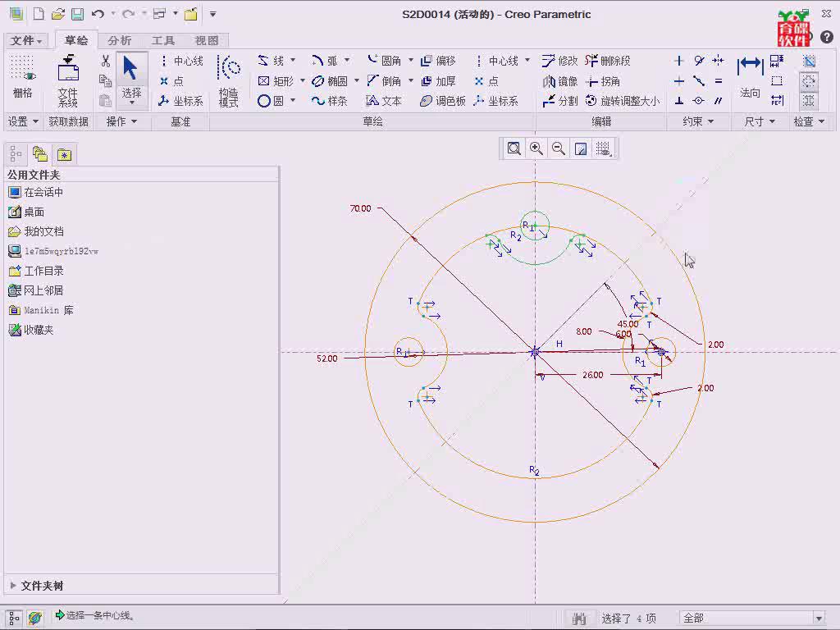Open the File System data tool

pos(68,80)
